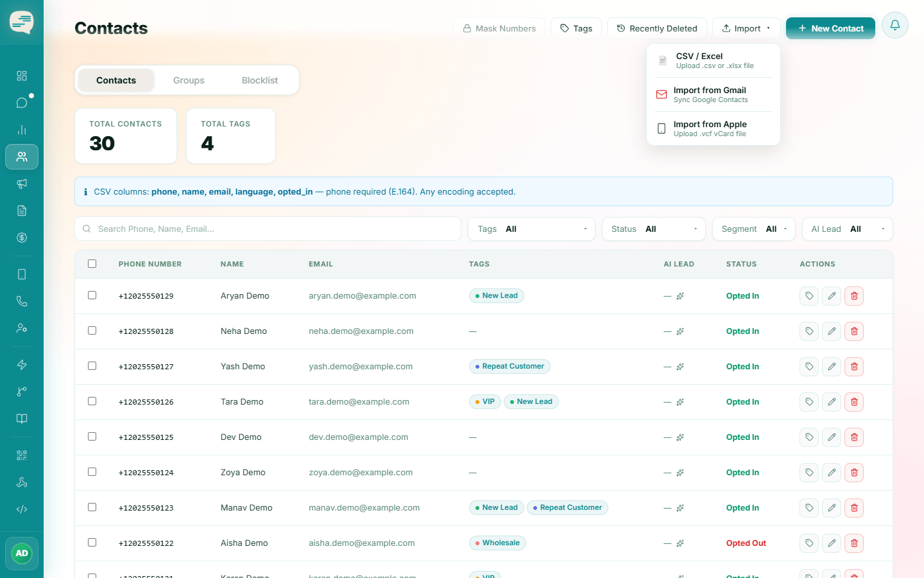Viewport: 924px width, 578px height.
Task: Edit the Neha Demo contact
Action: click(x=832, y=331)
